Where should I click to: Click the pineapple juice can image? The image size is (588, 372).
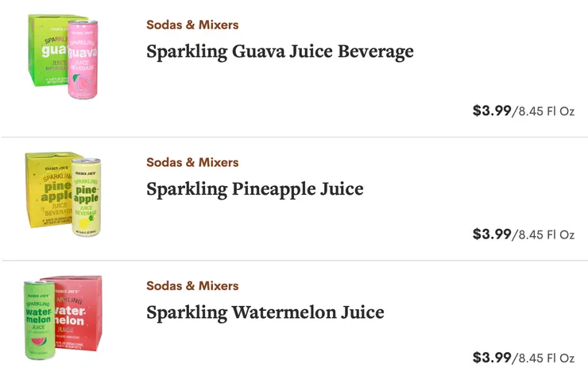pos(85,196)
